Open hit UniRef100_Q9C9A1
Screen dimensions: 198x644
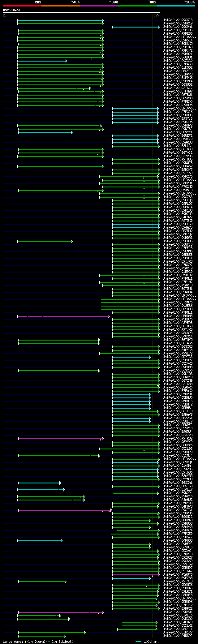click(178, 27)
